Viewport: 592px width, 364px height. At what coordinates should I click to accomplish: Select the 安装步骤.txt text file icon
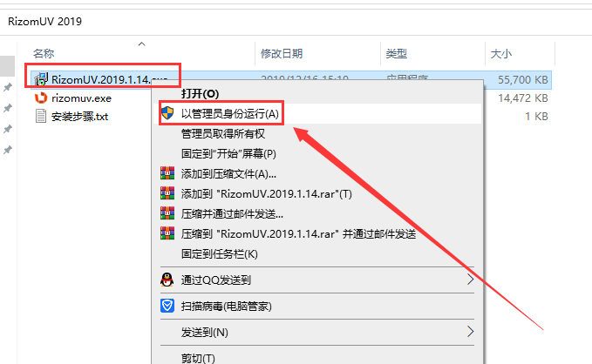41,116
